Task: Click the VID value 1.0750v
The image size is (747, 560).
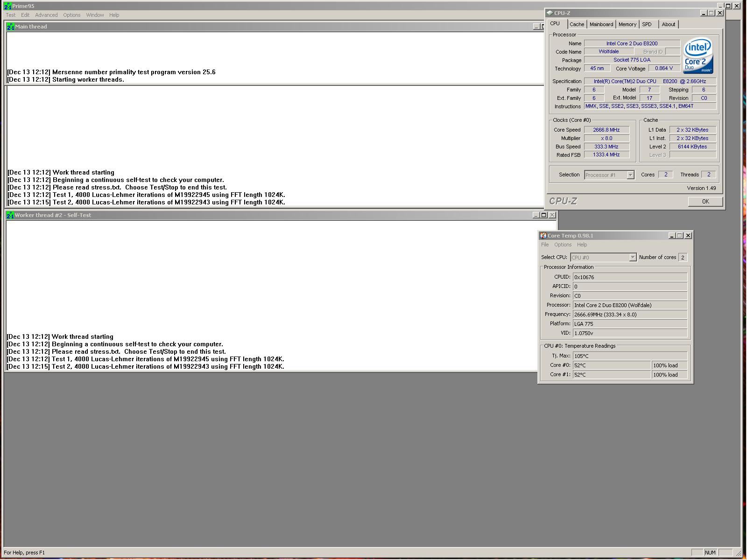Action: pyautogui.click(x=630, y=333)
